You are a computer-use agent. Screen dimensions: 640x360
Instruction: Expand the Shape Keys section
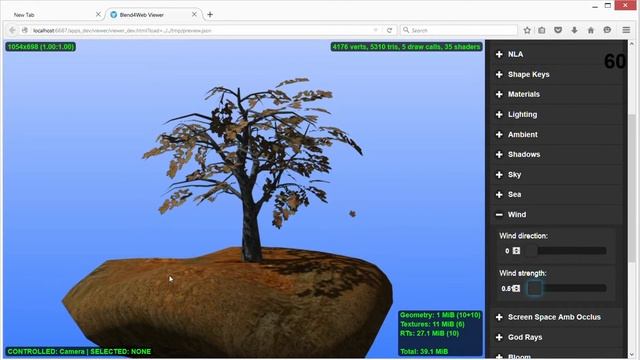click(x=557, y=74)
